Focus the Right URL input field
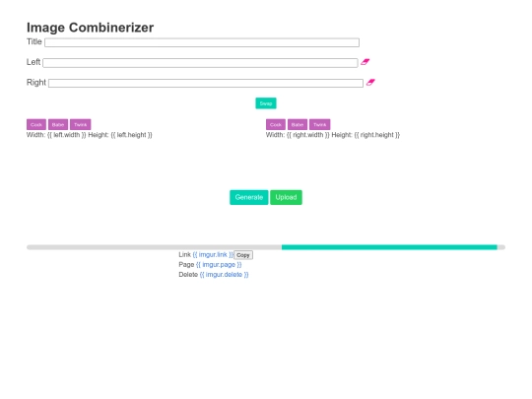532x399 pixels. pyautogui.click(x=206, y=83)
